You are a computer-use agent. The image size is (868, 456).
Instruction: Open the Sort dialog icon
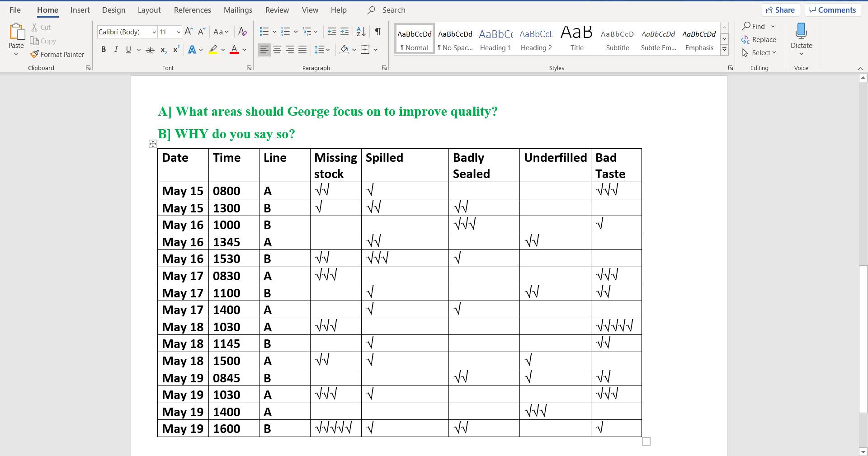pos(360,32)
